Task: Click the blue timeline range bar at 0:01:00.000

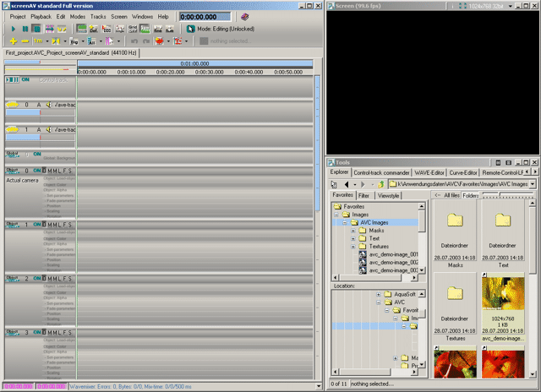Action: 195,63
